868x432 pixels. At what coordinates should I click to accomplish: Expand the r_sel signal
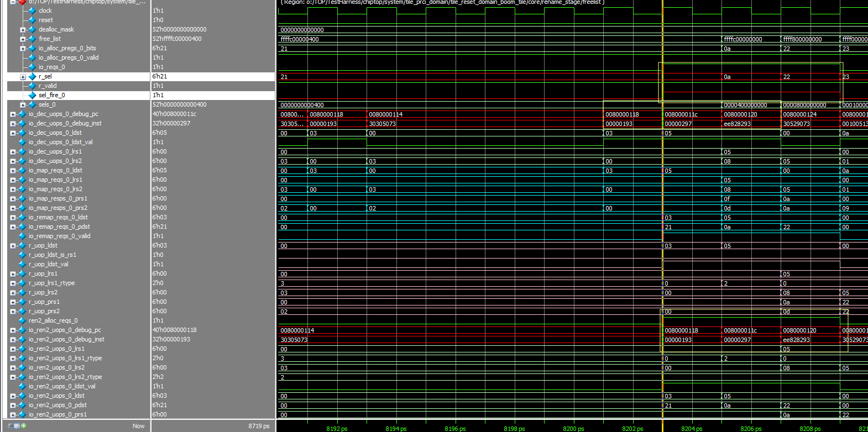23,77
